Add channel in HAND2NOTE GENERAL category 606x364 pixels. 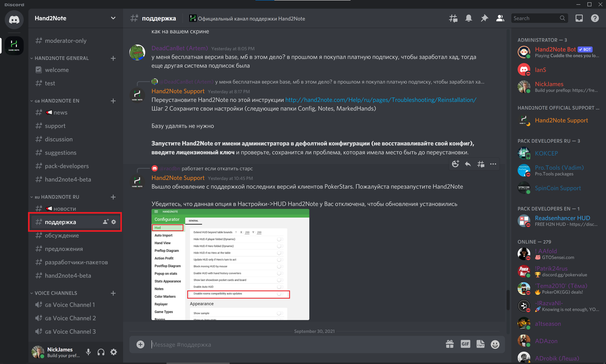point(113,58)
